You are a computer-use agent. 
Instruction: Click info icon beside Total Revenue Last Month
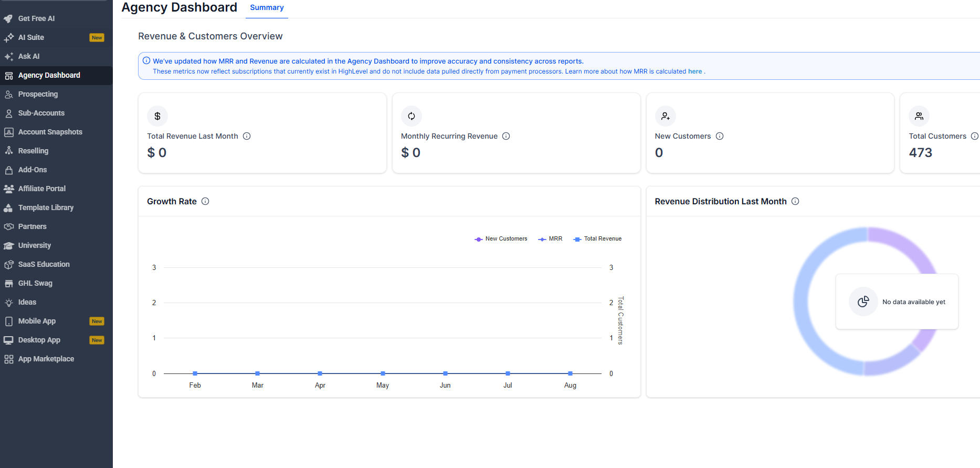click(247, 136)
